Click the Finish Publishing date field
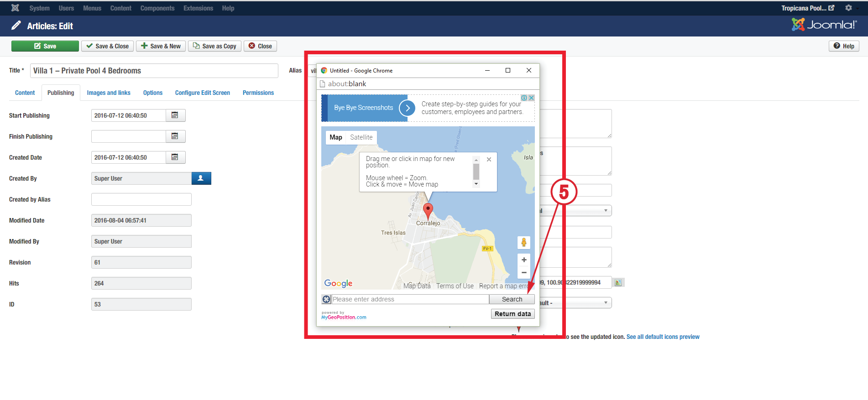868x400 pixels. 129,136
